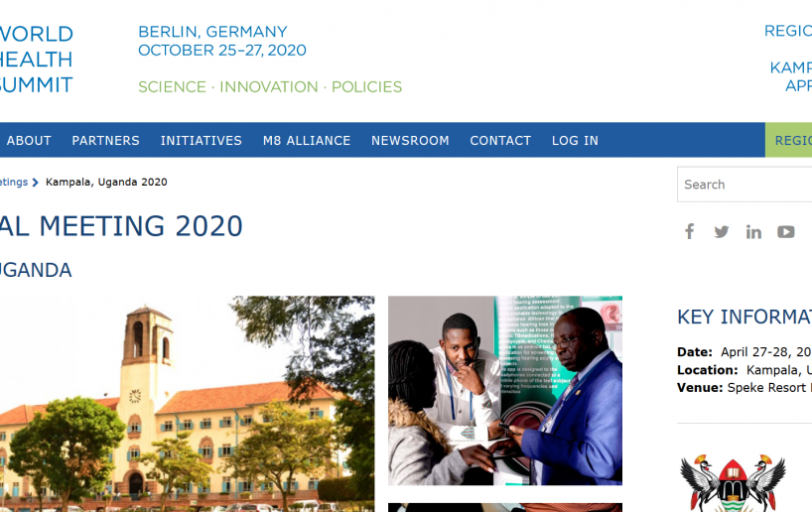Go to NEWSROOM in navigation bar

tap(410, 140)
